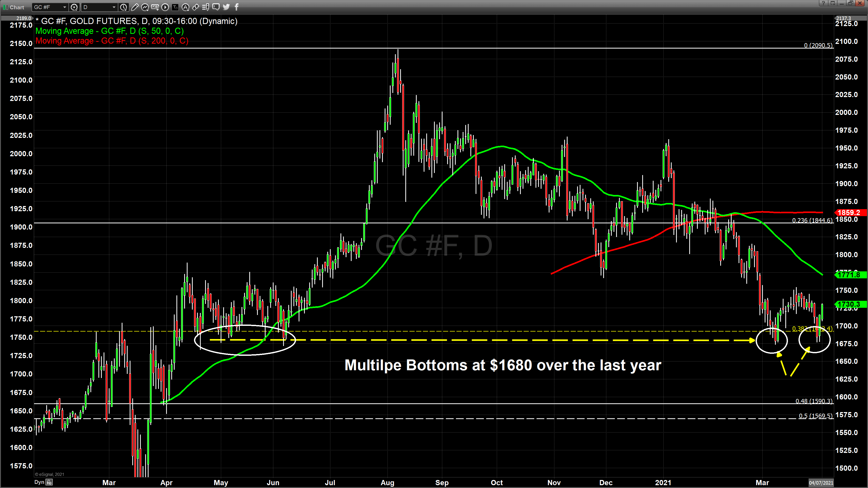Click the Aug label on time axis
Viewport: 868px width, 488px height.
388,483
